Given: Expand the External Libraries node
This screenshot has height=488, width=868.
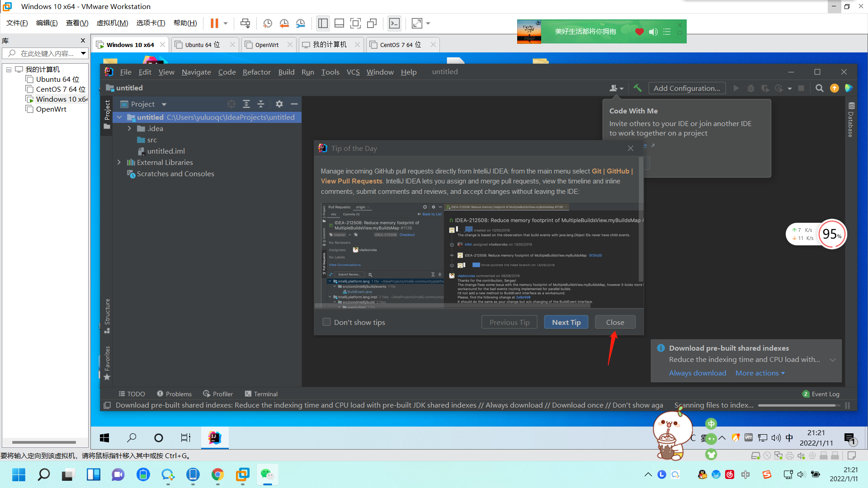Looking at the screenshot, I should coord(119,162).
